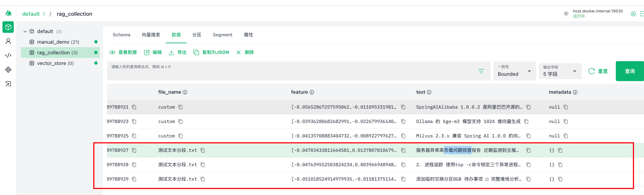Switch to the 分区 tab
The width and height of the screenshot is (644, 195).
point(197,35)
